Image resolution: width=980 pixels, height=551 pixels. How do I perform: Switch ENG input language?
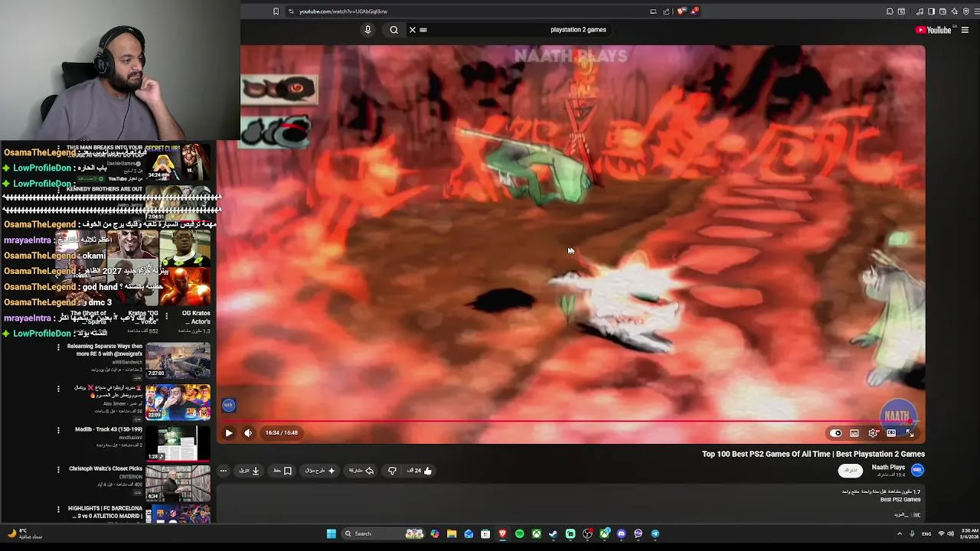(926, 533)
